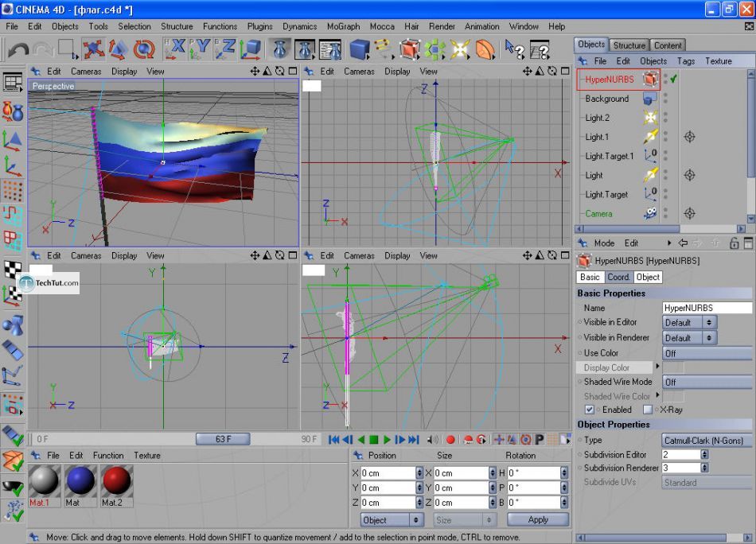Select the Move tool in top toolbar
The image size is (756, 544).
(x=93, y=49)
